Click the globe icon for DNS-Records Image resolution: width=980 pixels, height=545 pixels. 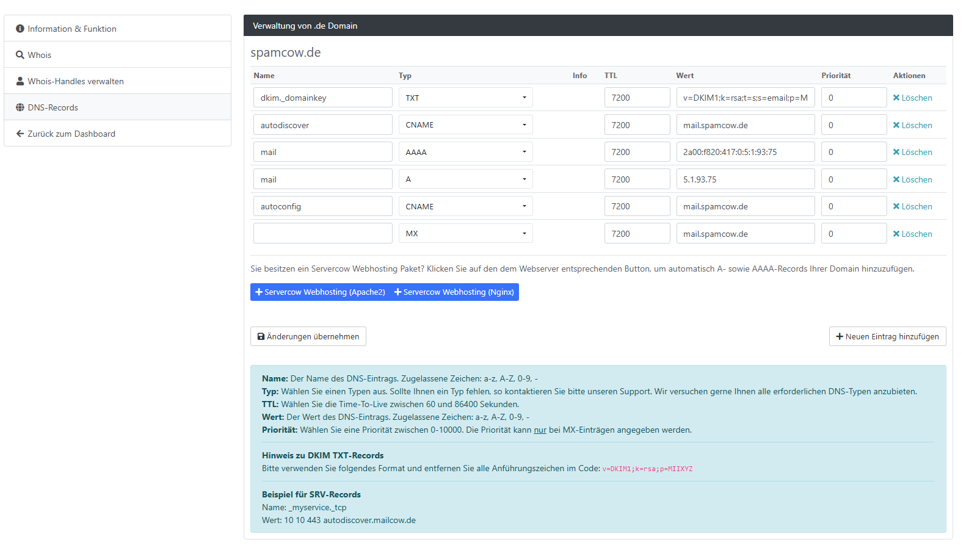20,107
